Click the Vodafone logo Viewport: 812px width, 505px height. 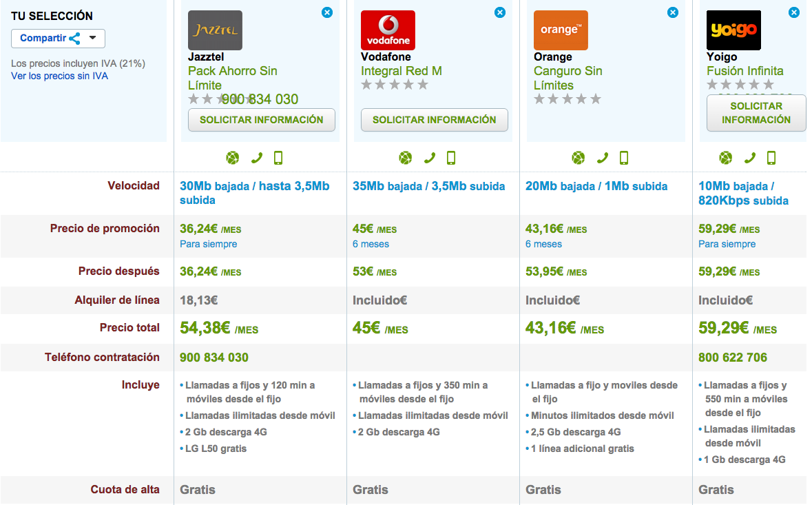coord(388,30)
